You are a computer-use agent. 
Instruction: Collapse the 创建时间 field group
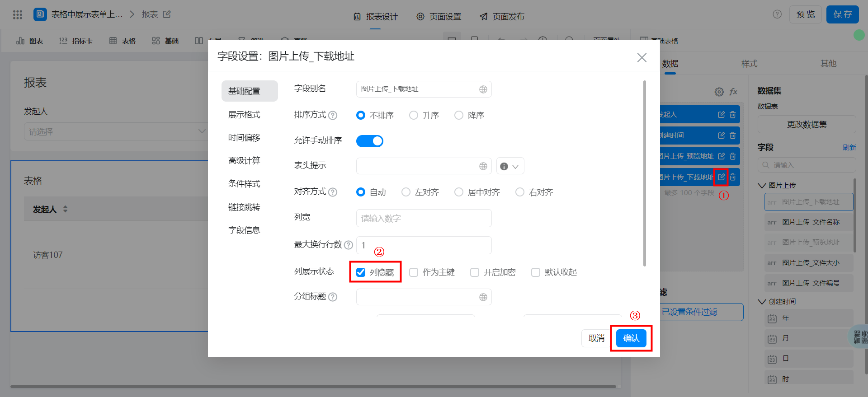tap(762, 302)
